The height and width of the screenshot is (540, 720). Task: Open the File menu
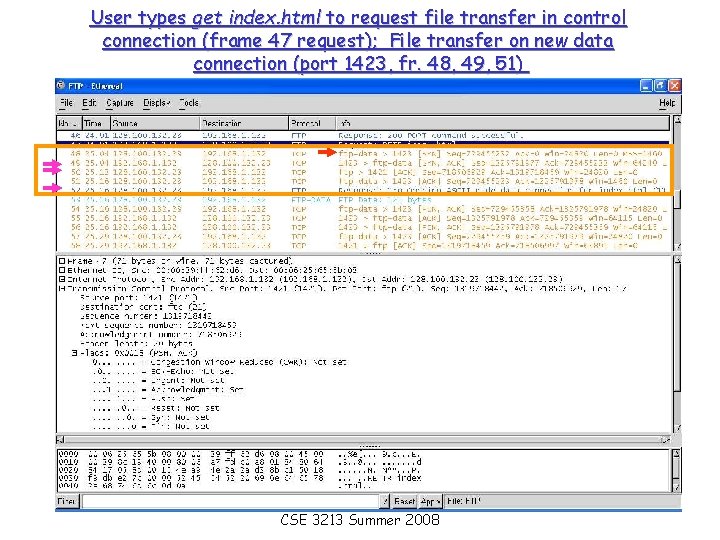coord(67,103)
